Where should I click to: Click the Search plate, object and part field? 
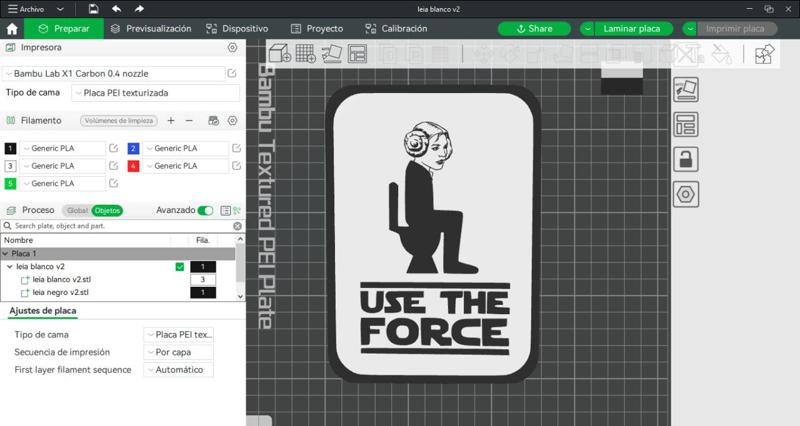(x=121, y=226)
